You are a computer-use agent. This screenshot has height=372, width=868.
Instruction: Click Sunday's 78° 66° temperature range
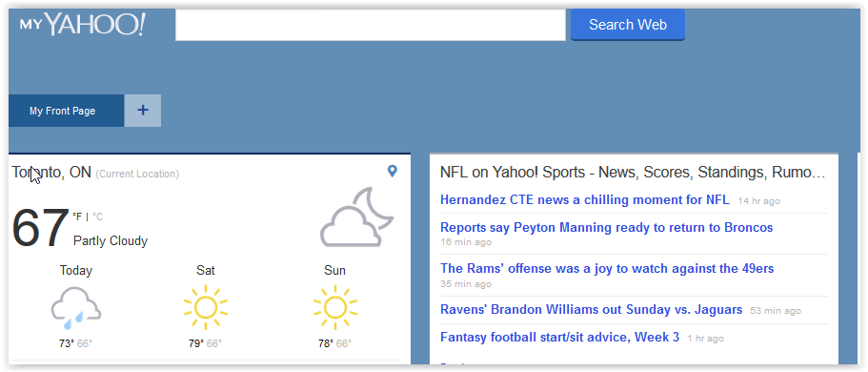(x=335, y=343)
